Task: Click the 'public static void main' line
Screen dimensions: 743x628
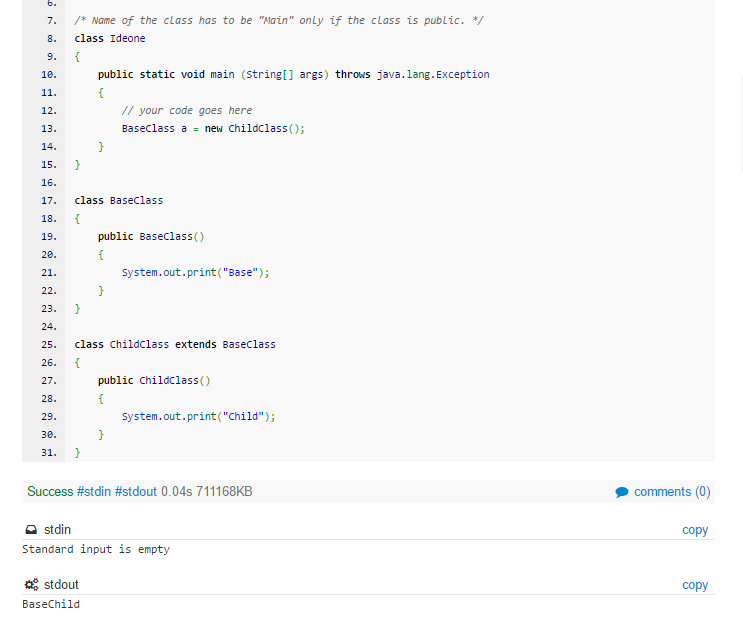Action: click(294, 74)
